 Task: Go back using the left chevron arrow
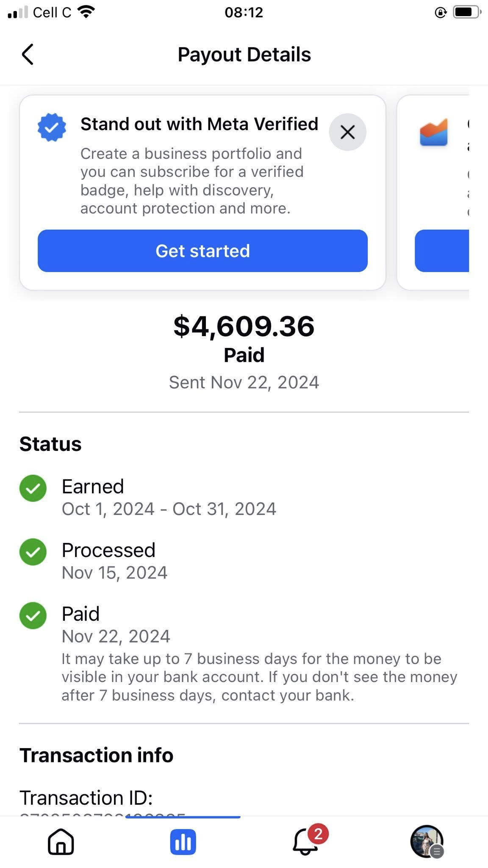(x=28, y=55)
